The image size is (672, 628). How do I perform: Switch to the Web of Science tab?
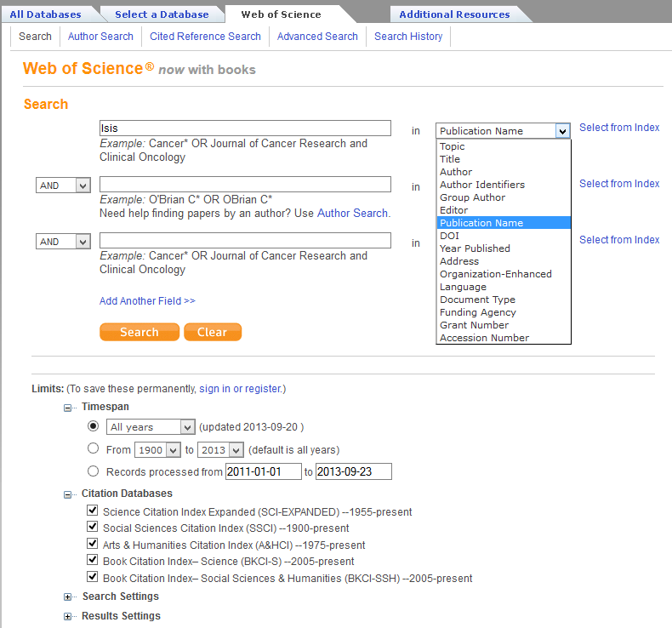pyautogui.click(x=282, y=14)
